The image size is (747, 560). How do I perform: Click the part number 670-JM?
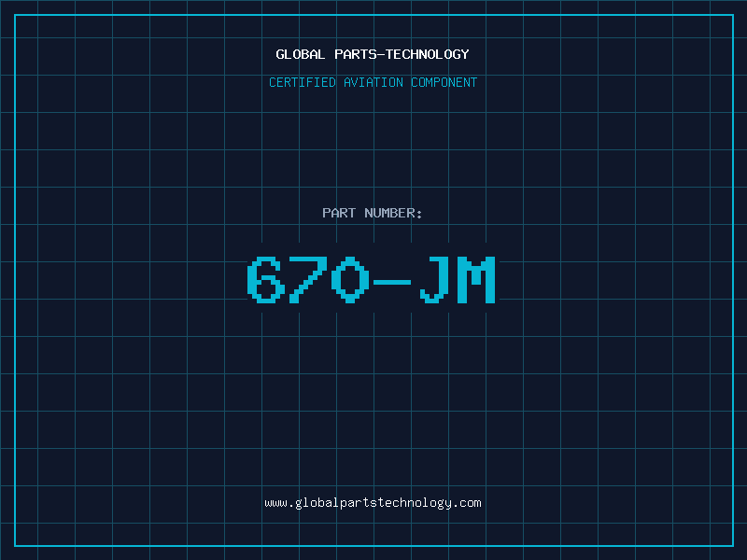tap(372, 279)
